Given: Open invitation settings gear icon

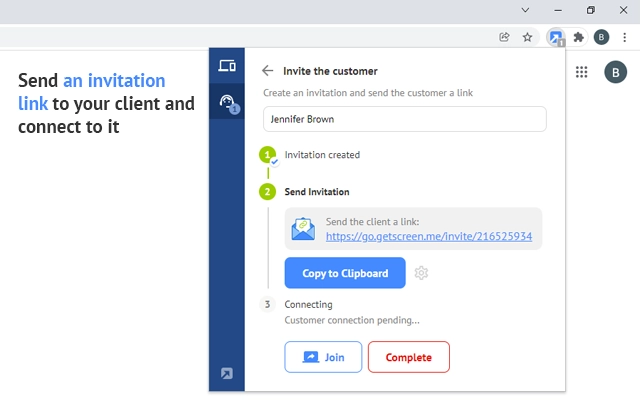Looking at the screenshot, I should click(x=421, y=273).
